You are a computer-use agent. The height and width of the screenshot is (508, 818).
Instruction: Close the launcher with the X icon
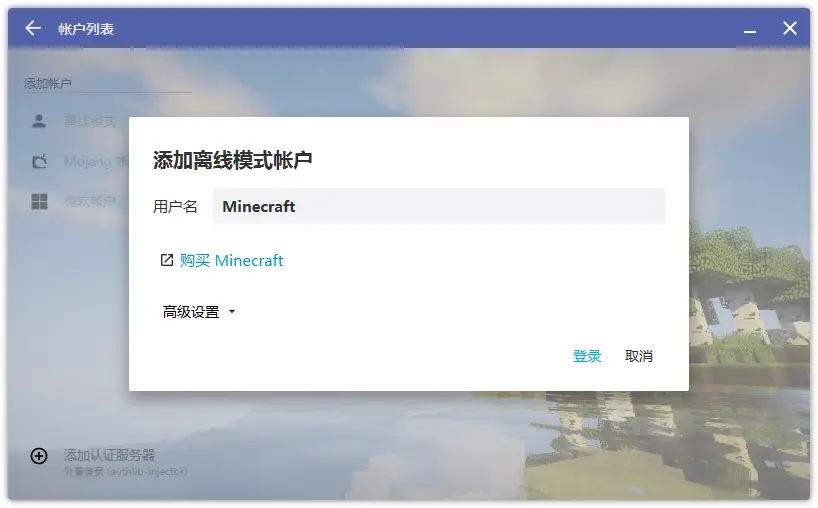[789, 28]
